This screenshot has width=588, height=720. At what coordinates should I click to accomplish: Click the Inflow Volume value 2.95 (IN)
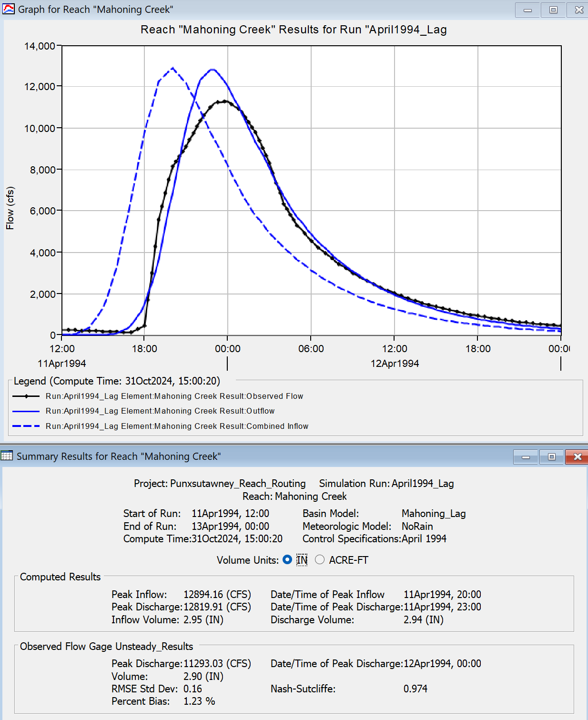(203, 619)
